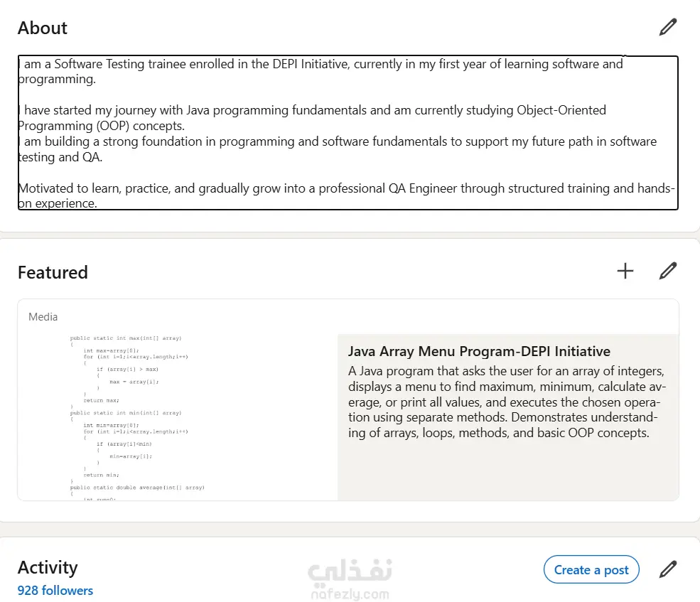
Task: Open the 928 followers link
Action: pyautogui.click(x=55, y=591)
